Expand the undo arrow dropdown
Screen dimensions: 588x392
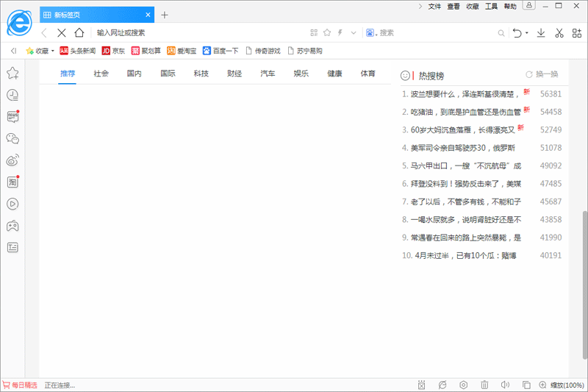coord(527,33)
